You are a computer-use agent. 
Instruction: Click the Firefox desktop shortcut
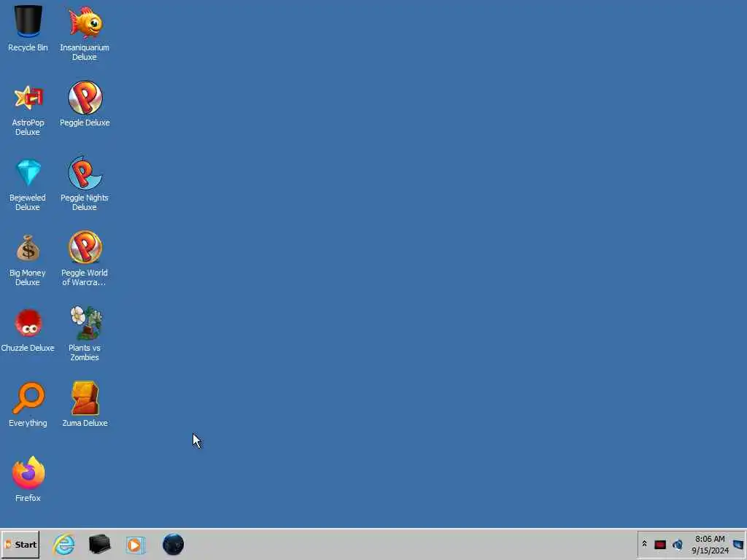(28, 472)
